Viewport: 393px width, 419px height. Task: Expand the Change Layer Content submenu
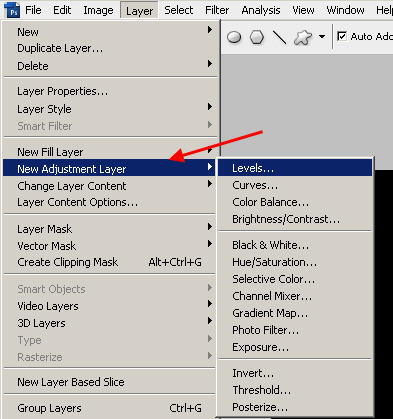[110, 186]
